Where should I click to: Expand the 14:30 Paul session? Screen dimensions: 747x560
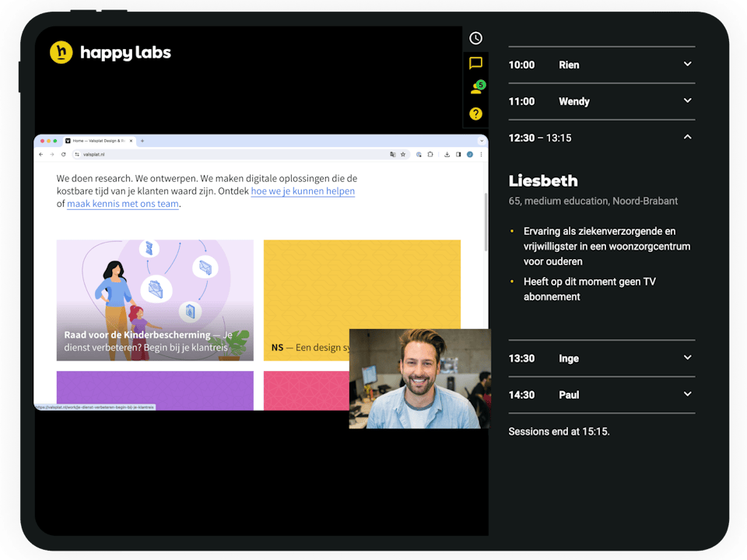[x=601, y=395]
